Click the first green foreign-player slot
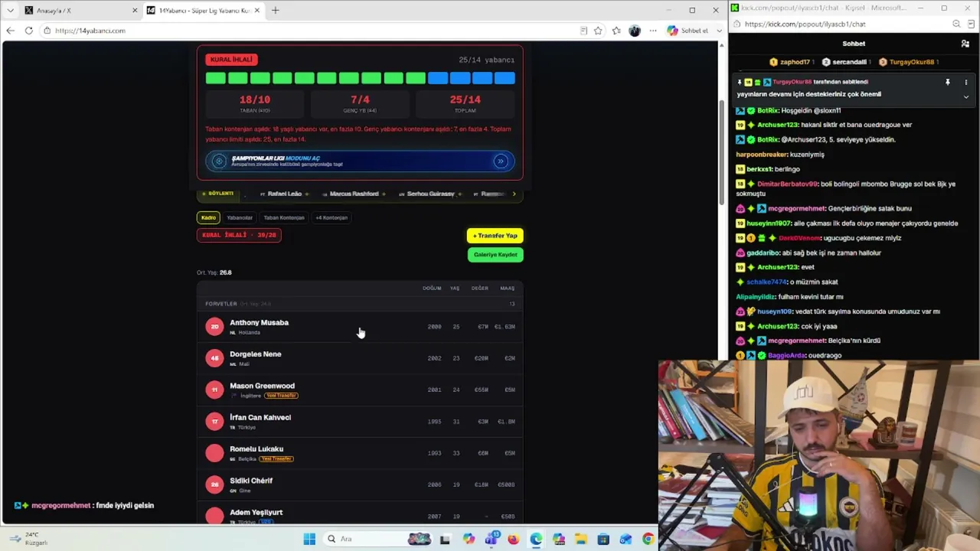This screenshot has height=551, width=980. pos(216,78)
